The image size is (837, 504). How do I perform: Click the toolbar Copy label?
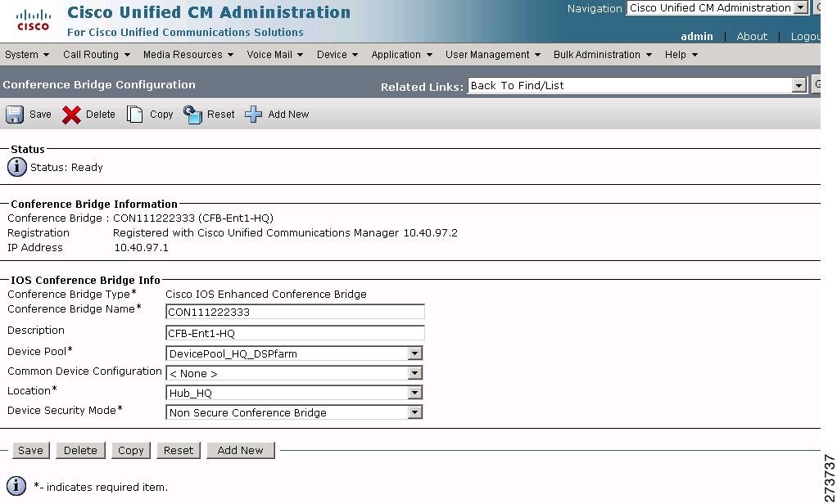coord(161,114)
